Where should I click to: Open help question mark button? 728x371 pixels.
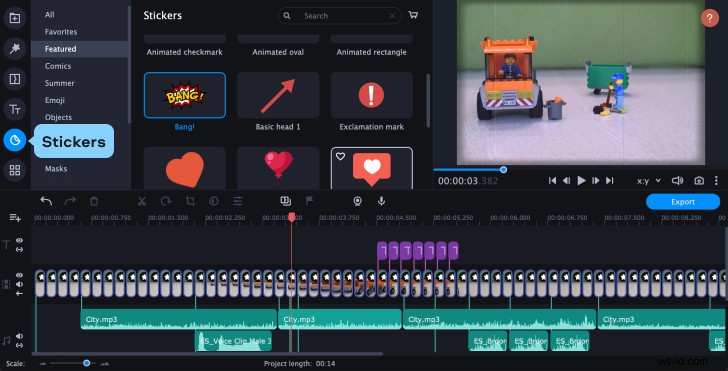709,19
